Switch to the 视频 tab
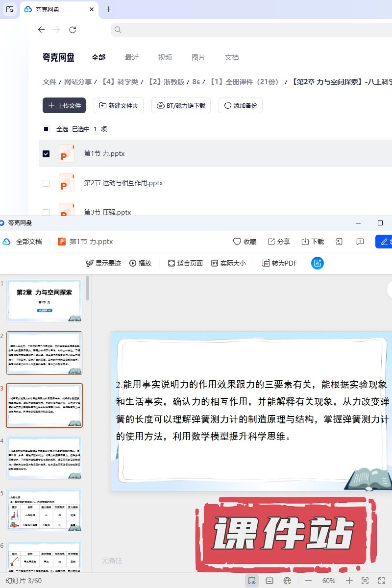 [165, 57]
